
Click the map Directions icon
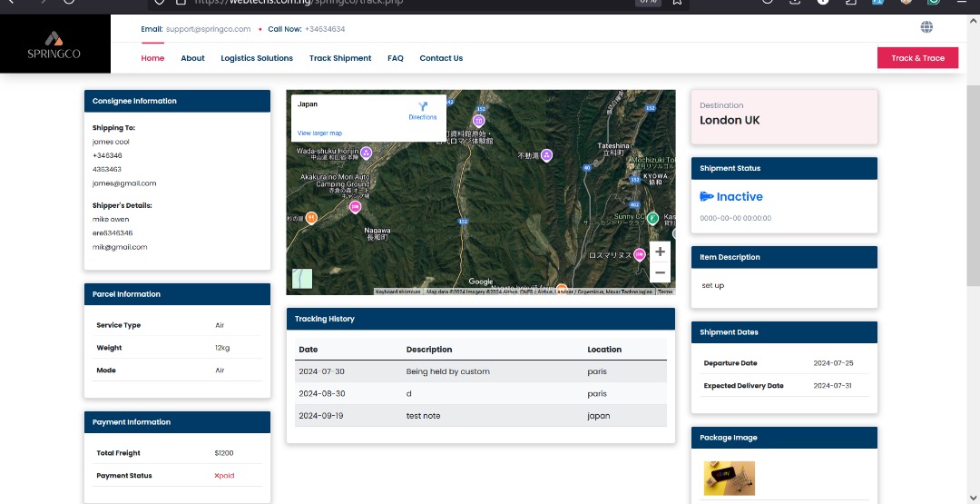click(423, 106)
